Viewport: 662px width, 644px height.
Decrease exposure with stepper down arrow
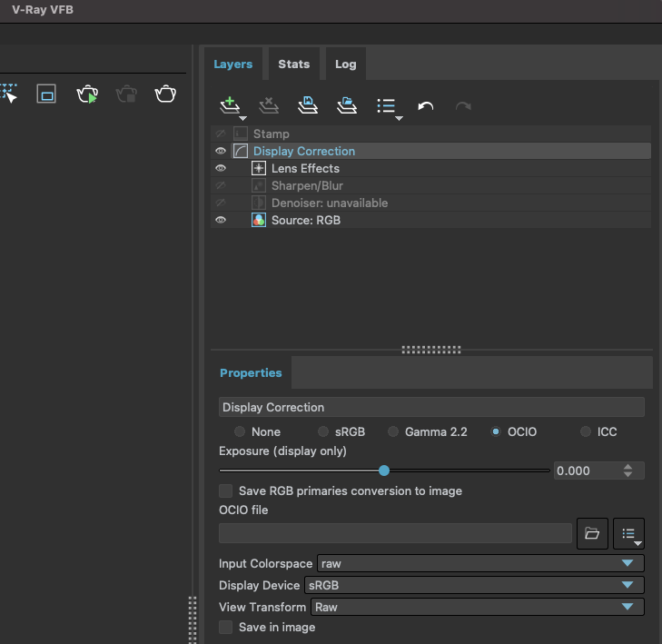coord(628,475)
